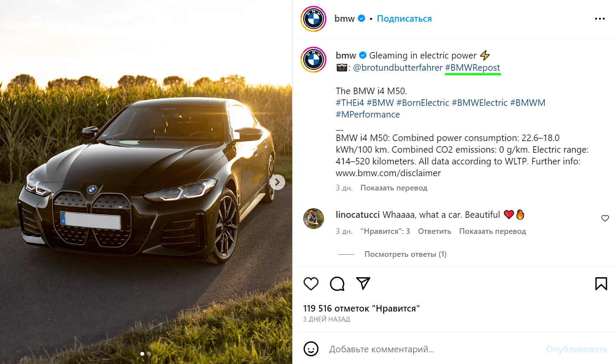616x364 pixels.
Task: Like the BMW post with heart icon
Action: point(311,284)
